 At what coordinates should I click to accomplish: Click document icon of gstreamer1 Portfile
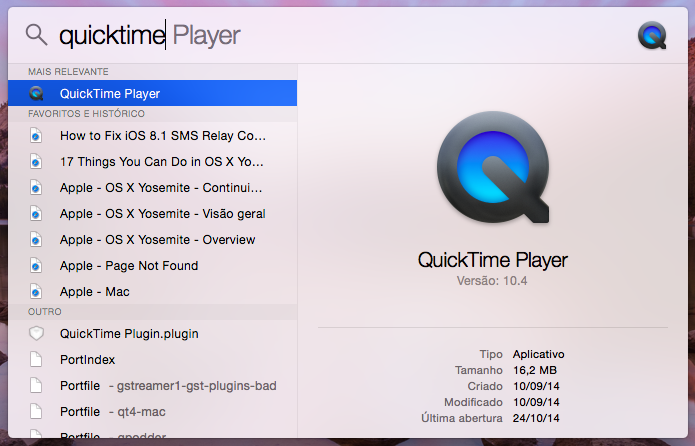point(36,386)
